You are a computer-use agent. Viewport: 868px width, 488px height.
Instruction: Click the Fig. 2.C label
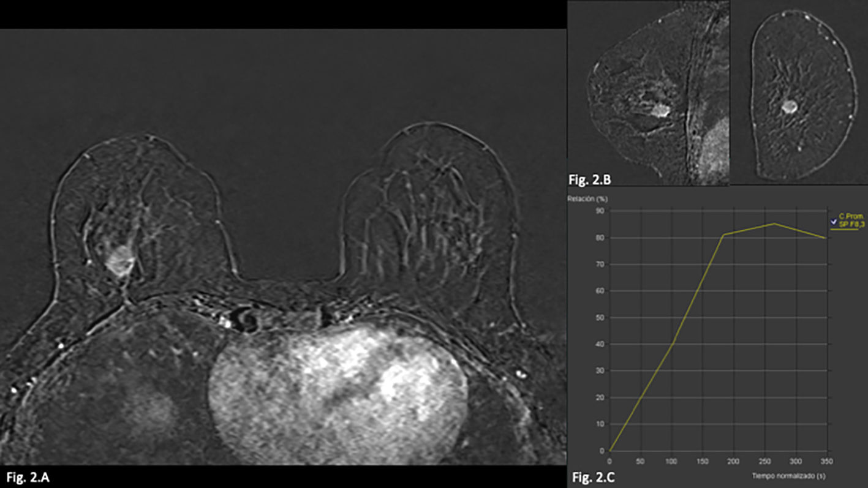[592, 476]
